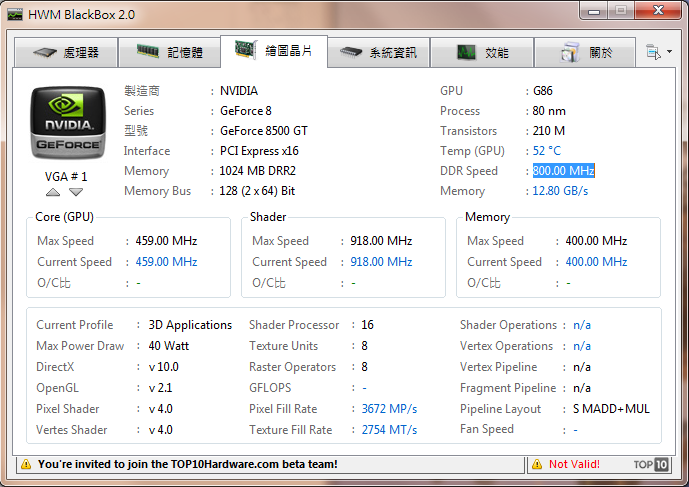Click the 3D Applications profile value
The width and height of the screenshot is (689, 487).
pyautogui.click(x=190, y=325)
